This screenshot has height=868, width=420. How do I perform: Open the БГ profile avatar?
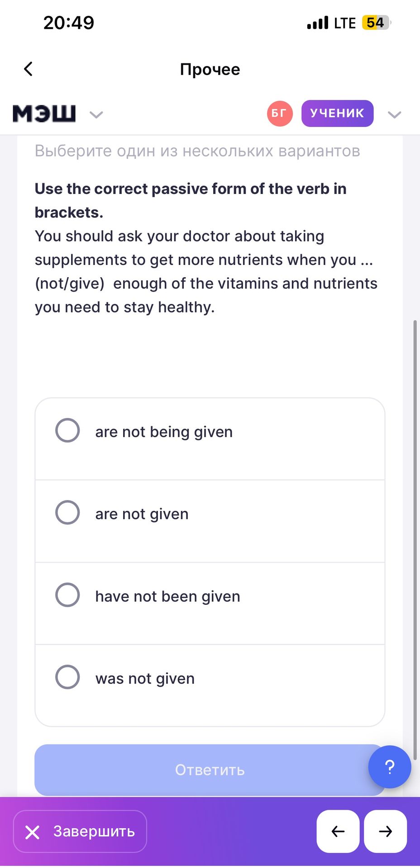pyautogui.click(x=280, y=113)
